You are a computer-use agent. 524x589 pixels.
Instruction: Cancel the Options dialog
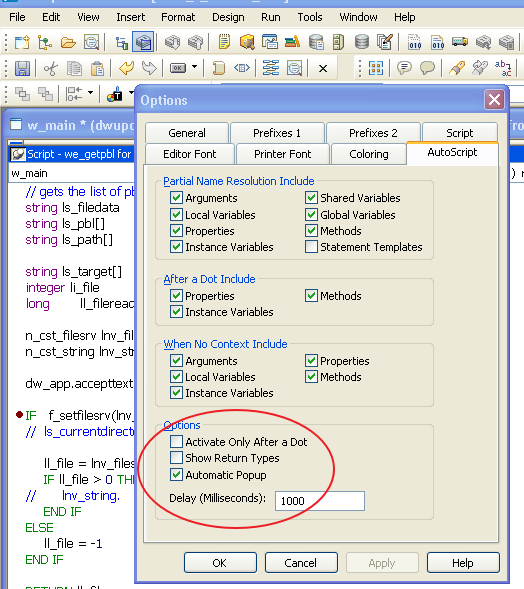pyautogui.click(x=301, y=563)
